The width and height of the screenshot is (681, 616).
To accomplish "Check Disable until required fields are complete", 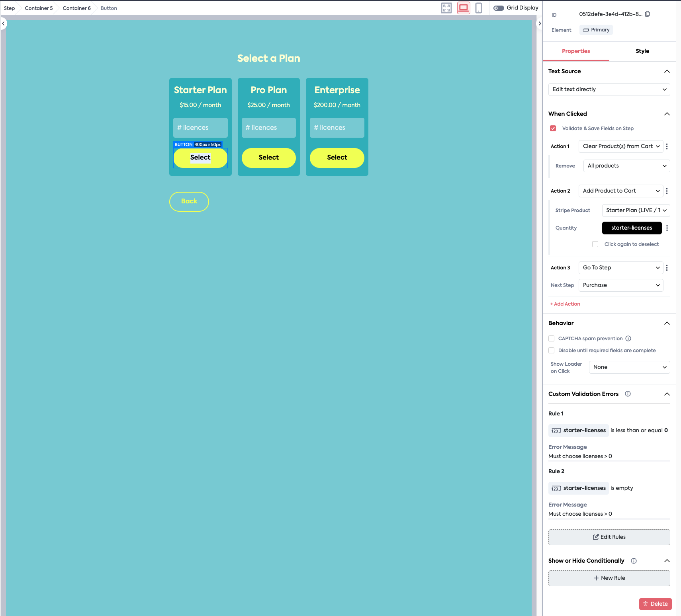I will pos(552,351).
